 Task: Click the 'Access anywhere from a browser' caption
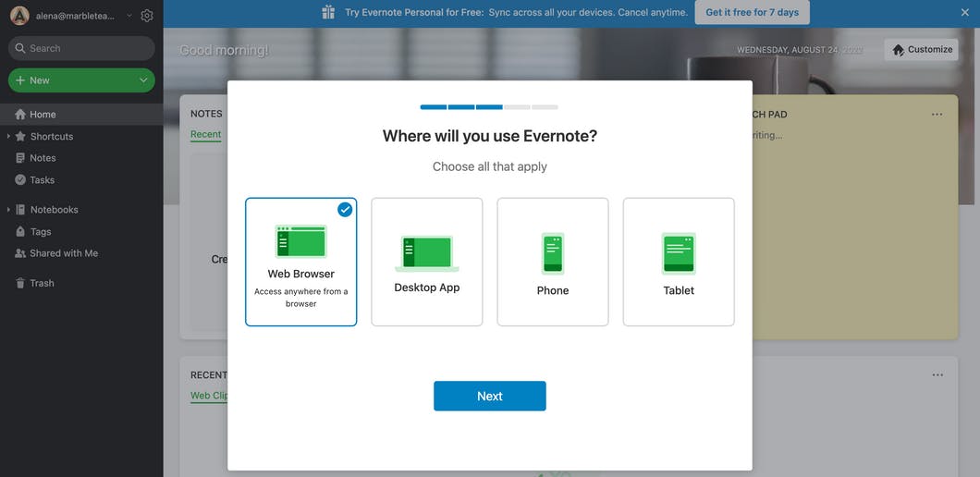tap(301, 298)
